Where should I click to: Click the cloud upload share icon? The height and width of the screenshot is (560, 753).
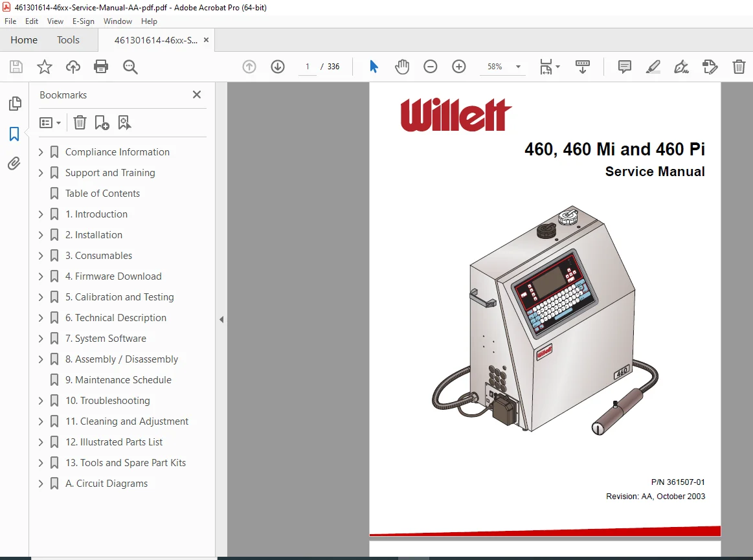click(73, 67)
